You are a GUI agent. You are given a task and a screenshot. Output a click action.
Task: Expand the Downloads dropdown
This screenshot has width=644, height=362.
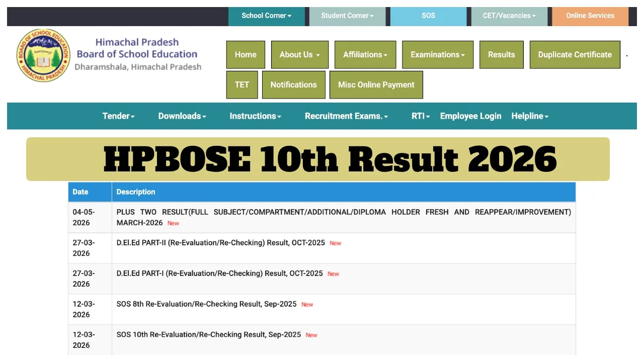tap(182, 116)
